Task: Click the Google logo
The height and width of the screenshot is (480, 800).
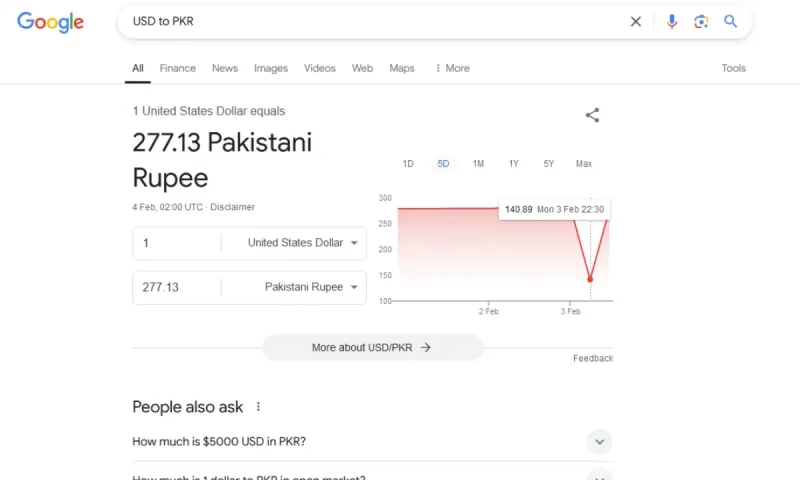Action: click(51, 22)
